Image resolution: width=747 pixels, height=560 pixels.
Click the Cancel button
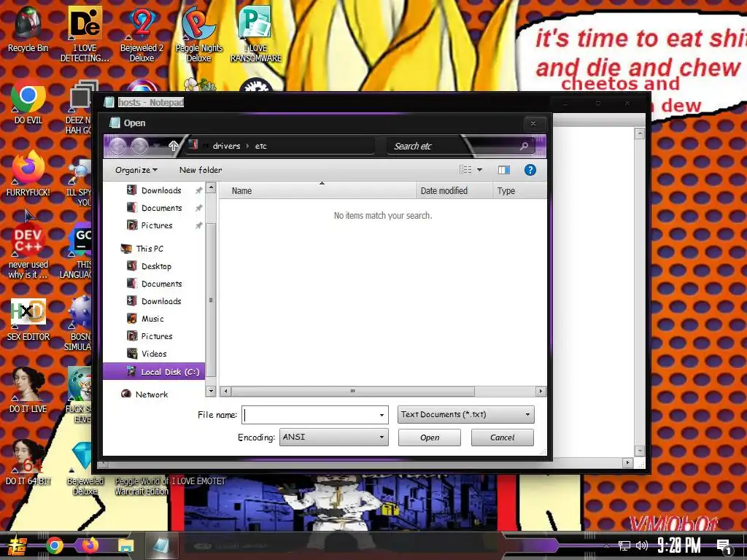[x=502, y=437]
